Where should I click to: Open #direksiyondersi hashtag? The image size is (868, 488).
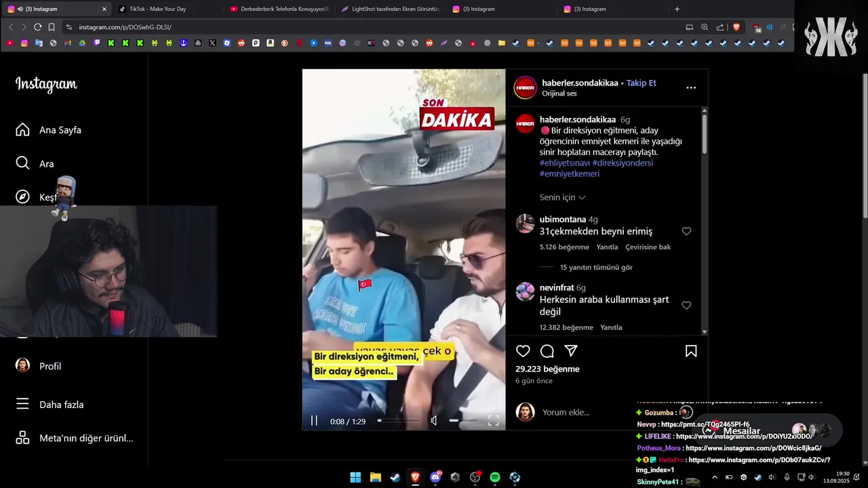(623, 163)
